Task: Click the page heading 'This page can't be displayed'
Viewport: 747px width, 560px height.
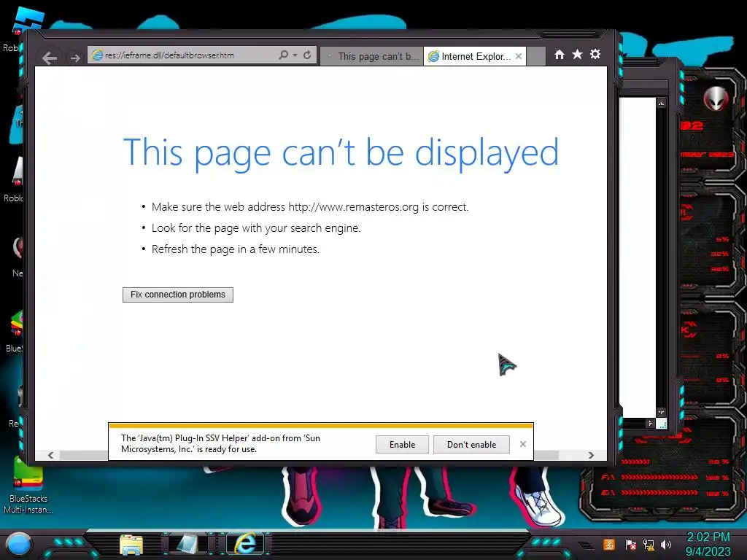Action: [341, 152]
